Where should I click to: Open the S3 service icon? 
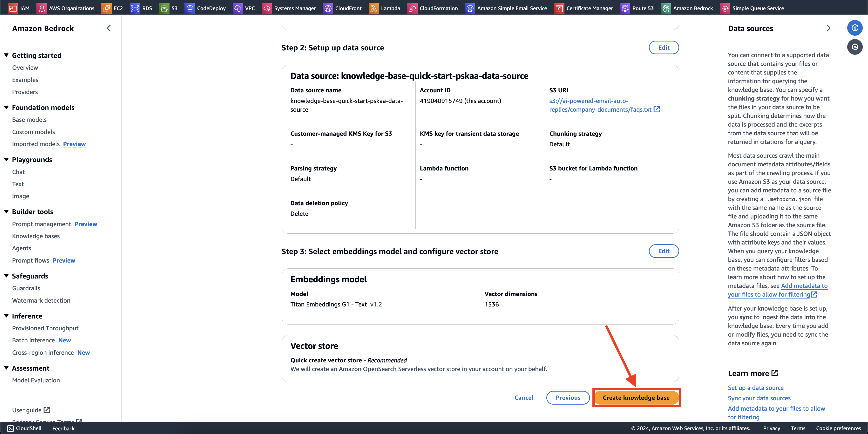coord(164,8)
